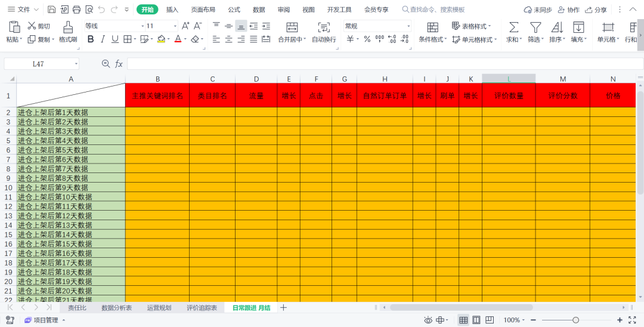Viewport: 644px width, 327px height.
Task: Click the Share (分享) button
Action: click(x=596, y=10)
